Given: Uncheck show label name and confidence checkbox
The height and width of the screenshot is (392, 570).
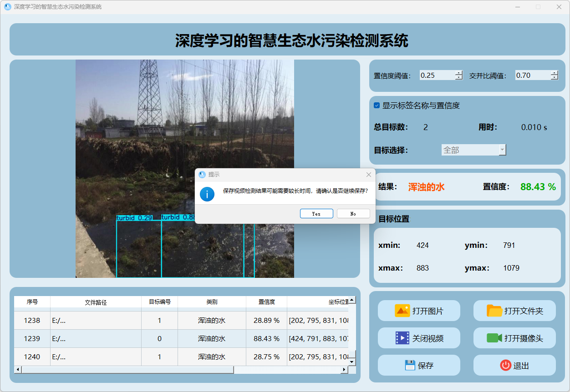Looking at the screenshot, I should click(x=377, y=106).
